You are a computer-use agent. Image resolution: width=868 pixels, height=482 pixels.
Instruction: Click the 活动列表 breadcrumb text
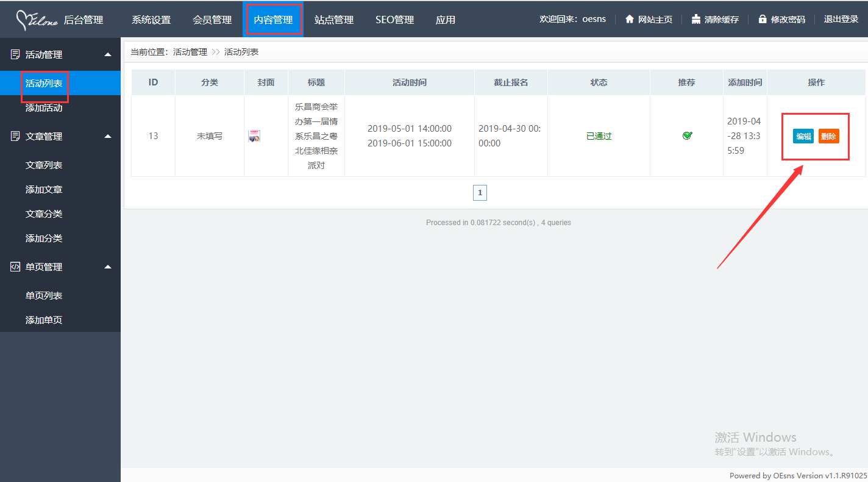pos(241,52)
